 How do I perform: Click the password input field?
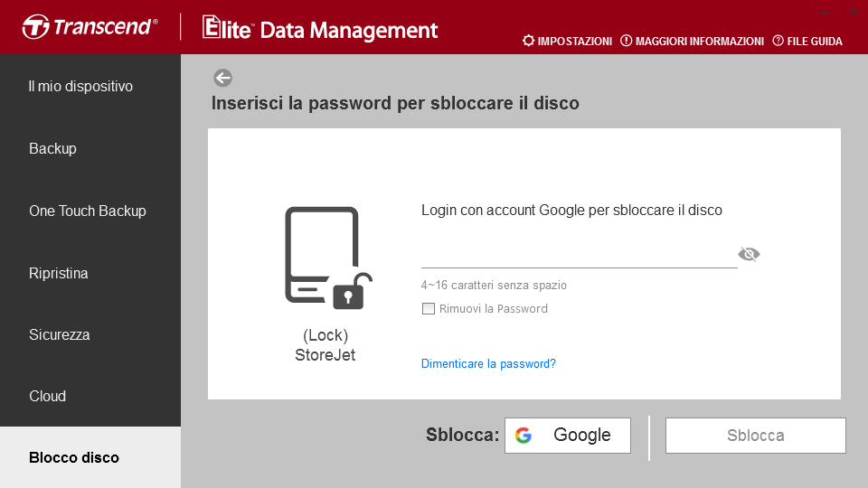click(579, 255)
